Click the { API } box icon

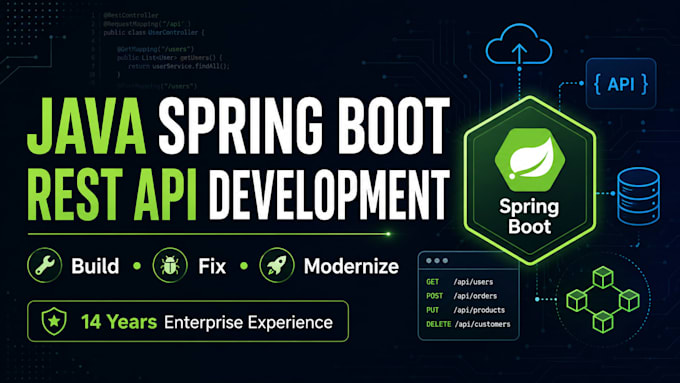coord(621,84)
